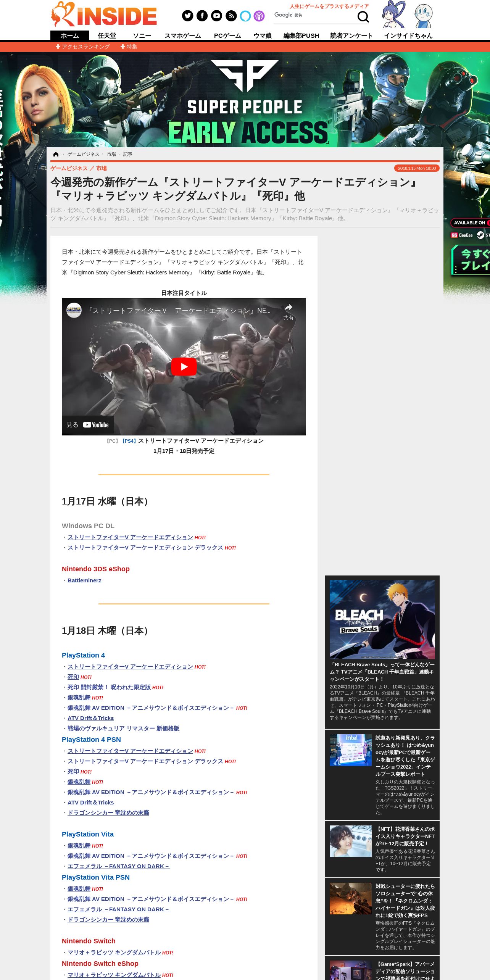Click the PlayStation Vita platform heading

[x=88, y=834]
